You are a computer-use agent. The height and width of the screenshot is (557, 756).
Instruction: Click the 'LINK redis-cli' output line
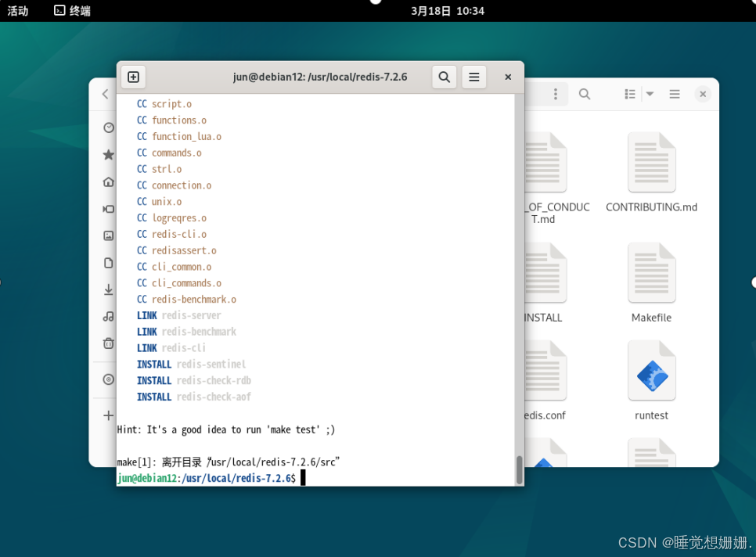(x=171, y=348)
